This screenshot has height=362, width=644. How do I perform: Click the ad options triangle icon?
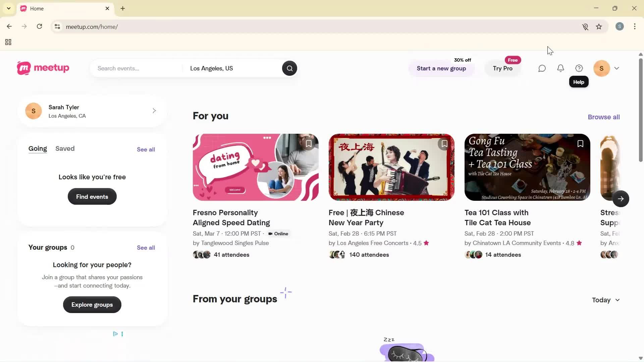coord(115,334)
